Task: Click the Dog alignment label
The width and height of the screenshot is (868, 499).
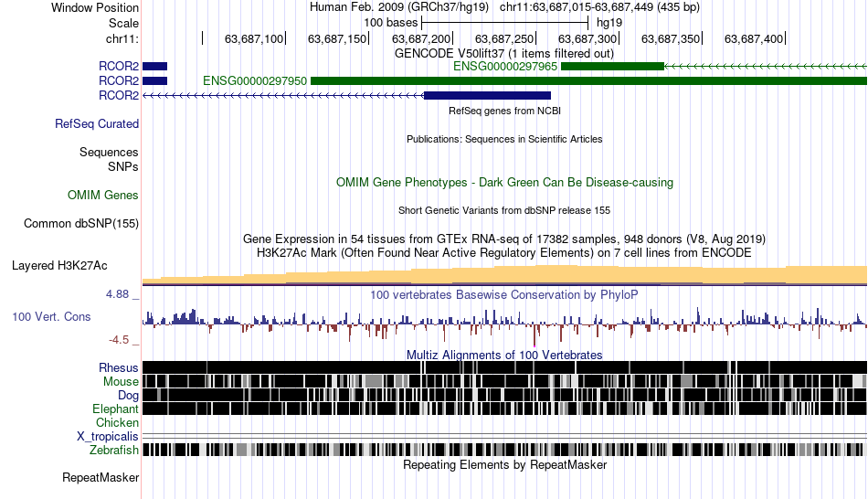Action: click(128, 396)
